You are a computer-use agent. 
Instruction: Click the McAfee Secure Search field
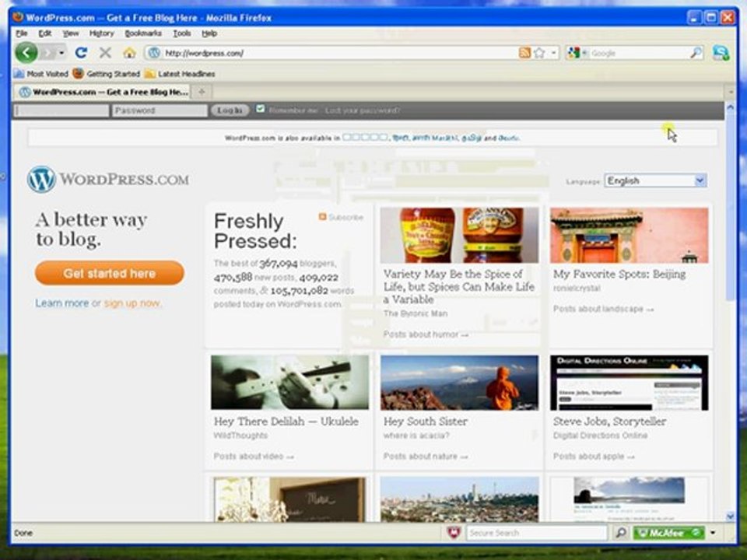coord(536,533)
